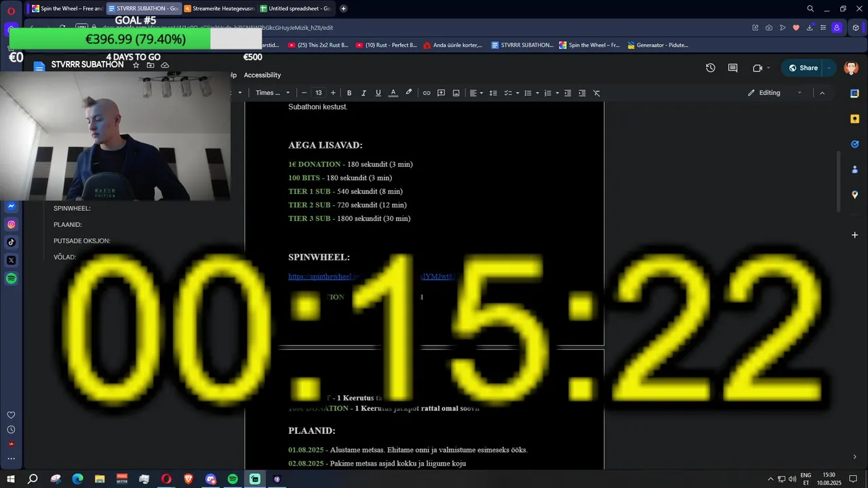Open the text color picker
This screenshot has height=488, width=868.
coord(393,93)
